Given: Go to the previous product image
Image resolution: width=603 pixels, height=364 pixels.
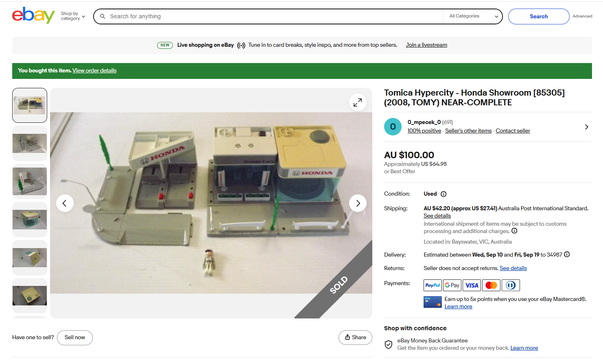Looking at the screenshot, I should [x=65, y=203].
